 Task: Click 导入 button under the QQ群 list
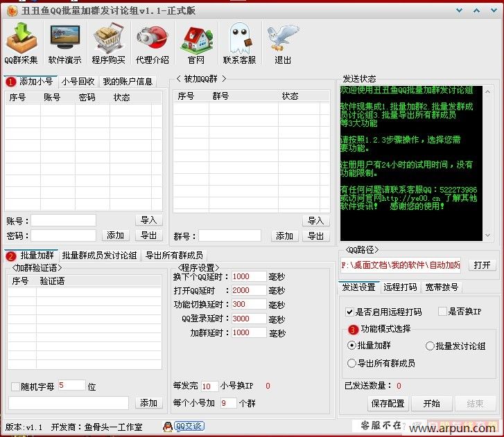[x=315, y=221]
